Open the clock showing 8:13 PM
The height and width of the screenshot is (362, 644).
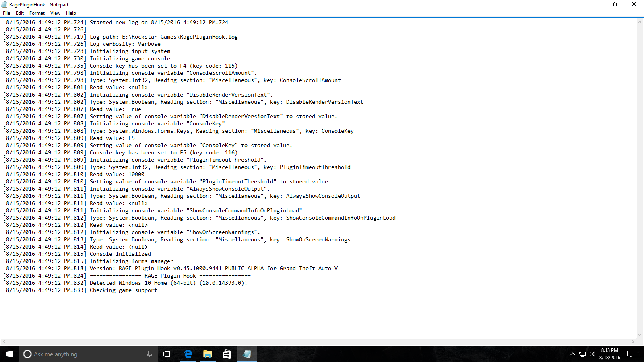(x=609, y=354)
